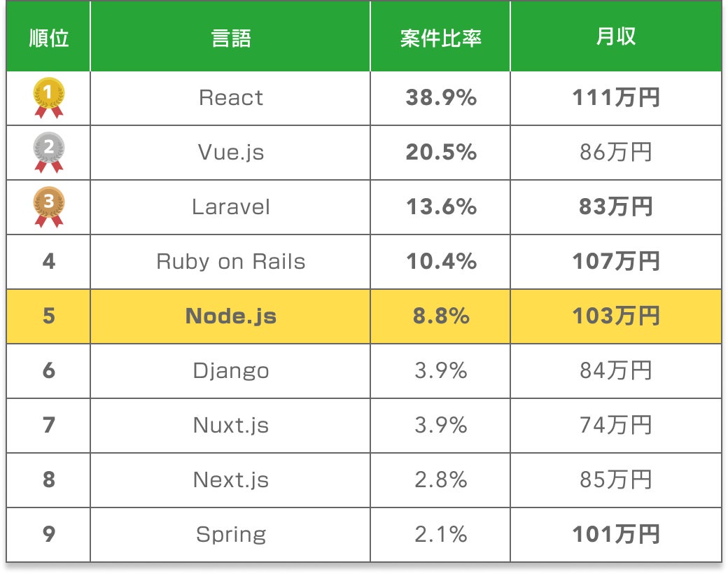Click the Spring language cell

tap(230, 535)
